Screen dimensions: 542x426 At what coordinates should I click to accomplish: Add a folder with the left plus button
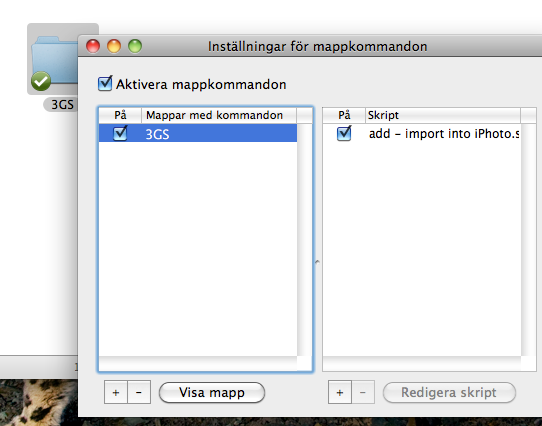point(116,392)
